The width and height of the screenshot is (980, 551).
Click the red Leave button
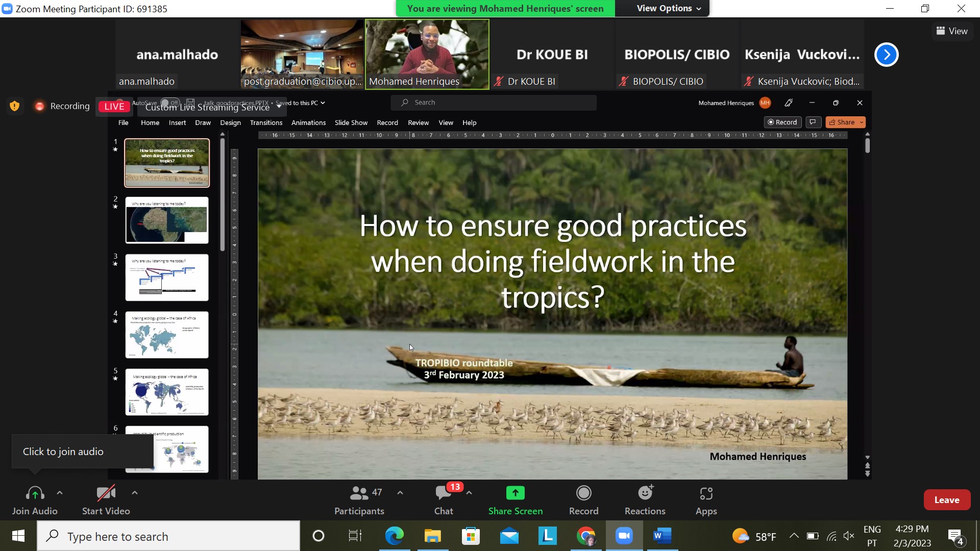(947, 500)
